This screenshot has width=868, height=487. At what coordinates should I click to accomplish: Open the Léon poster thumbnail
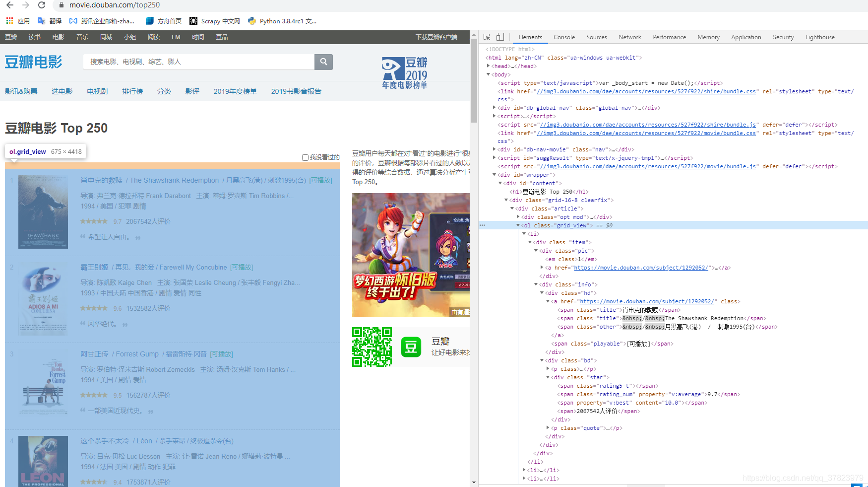click(x=43, y=461)
